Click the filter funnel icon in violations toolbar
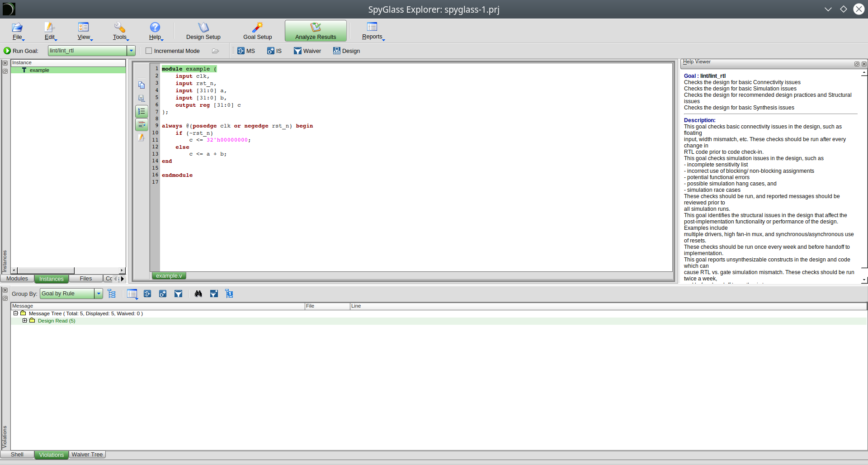Screen dimensions: 868x465 (179, 294)
